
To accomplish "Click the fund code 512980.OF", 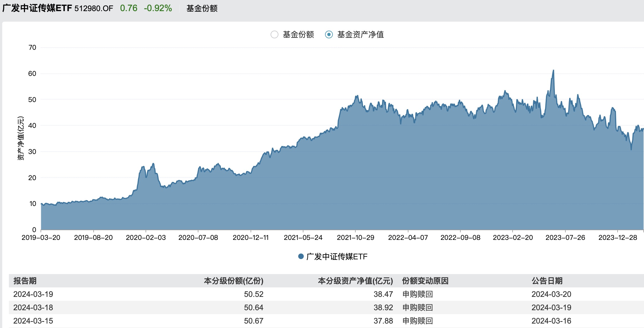I will [94, 8].
